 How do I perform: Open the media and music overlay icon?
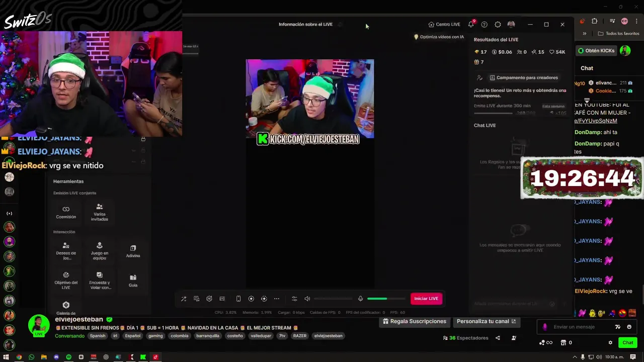pyautogui.click(x=197, y=299)
